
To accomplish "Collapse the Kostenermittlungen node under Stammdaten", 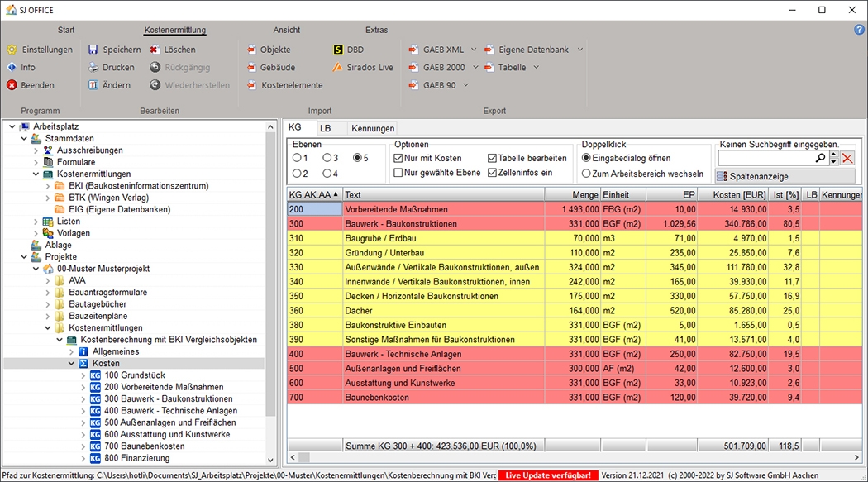I will coord(36,174).
